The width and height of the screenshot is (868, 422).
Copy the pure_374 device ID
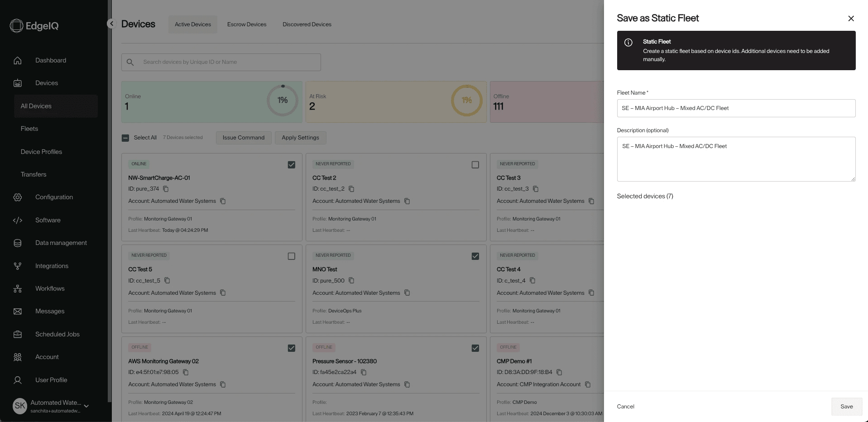coord(166,189)
